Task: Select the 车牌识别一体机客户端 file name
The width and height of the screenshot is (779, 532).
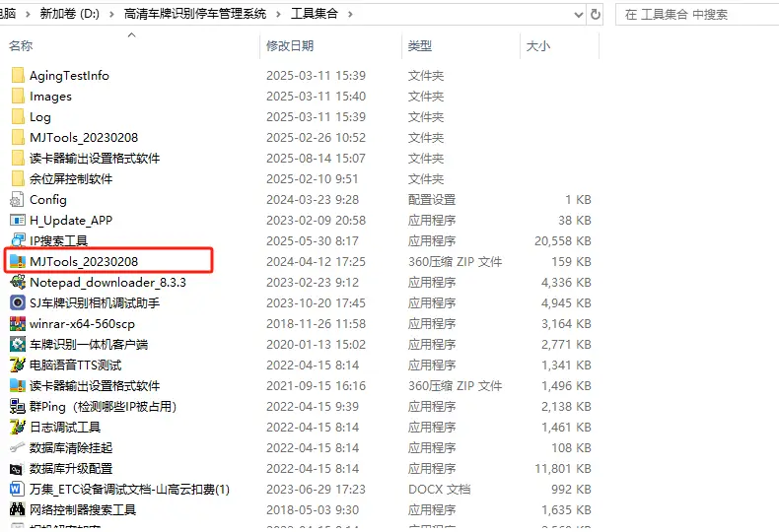Action: coord(89,345)
